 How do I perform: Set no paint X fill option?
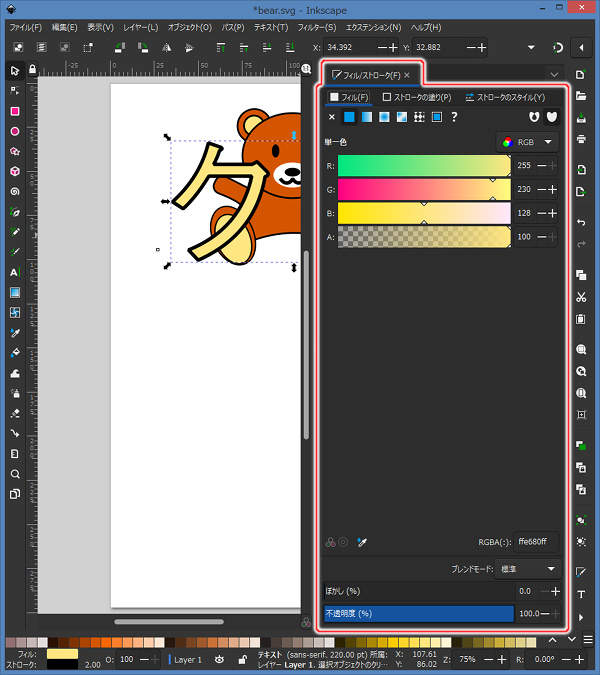click(x=331, y=117)
